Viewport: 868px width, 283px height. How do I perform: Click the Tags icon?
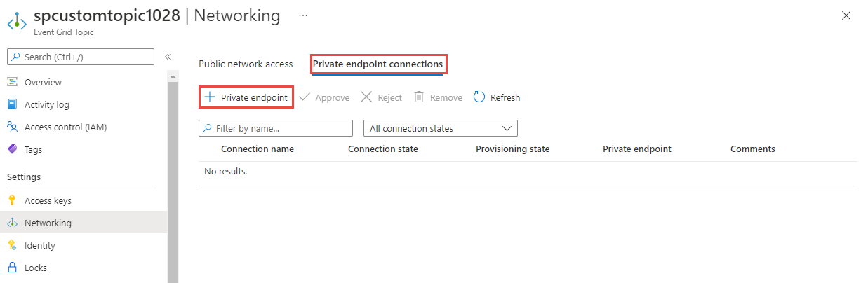point(12,150)
